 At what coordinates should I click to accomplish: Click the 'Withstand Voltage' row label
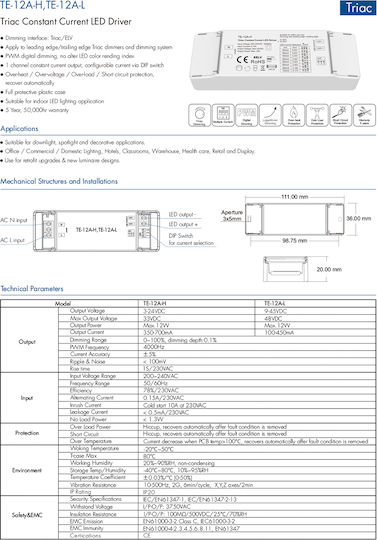click(x=91, y=507)
